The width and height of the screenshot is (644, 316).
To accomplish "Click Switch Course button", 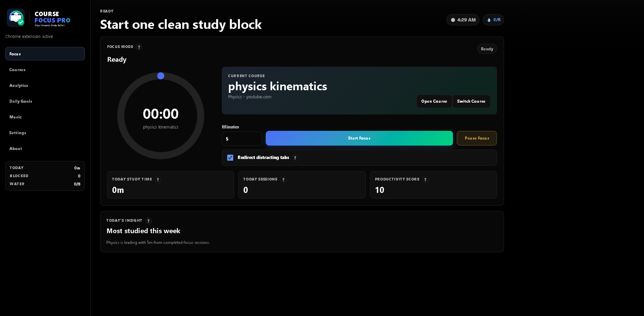I will point(471,101).
